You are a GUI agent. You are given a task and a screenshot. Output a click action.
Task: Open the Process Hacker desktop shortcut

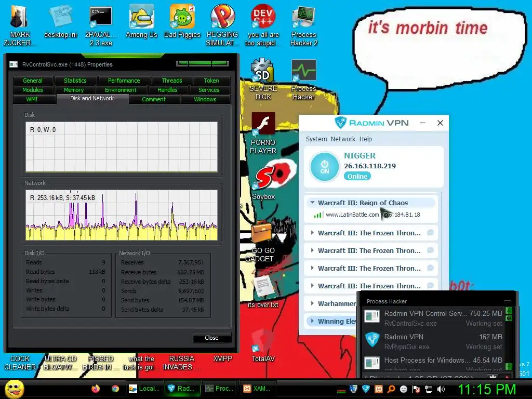coord(303,79)
